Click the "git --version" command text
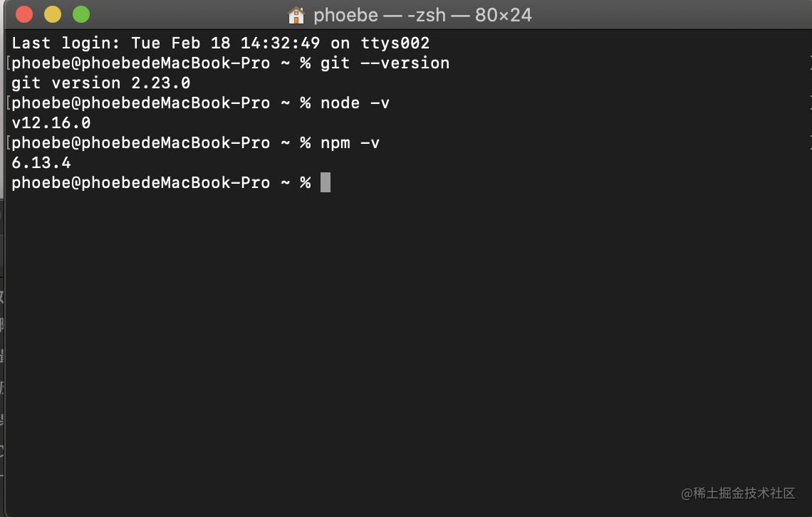 (x=385, y=63)
